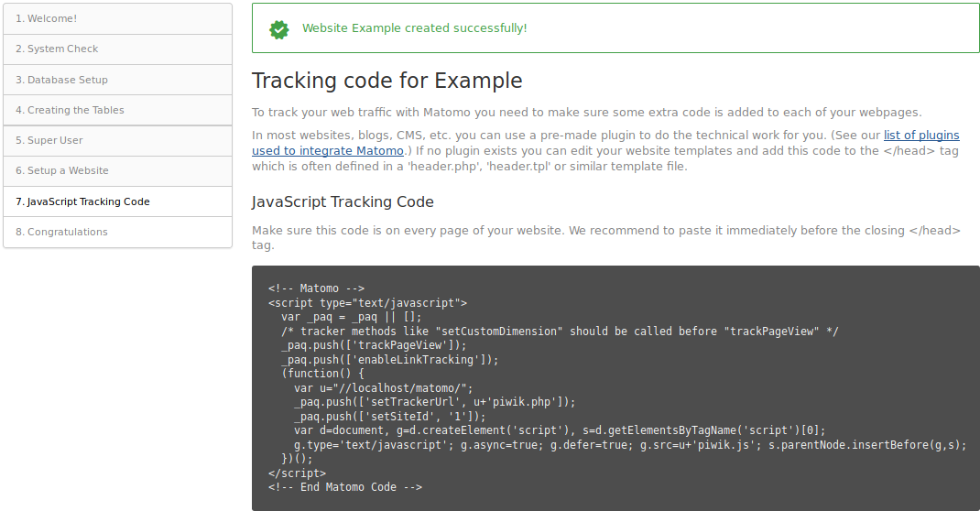Open the list of plugins link
The height and width of the screenshot is (511, 980).
(920, 136)
